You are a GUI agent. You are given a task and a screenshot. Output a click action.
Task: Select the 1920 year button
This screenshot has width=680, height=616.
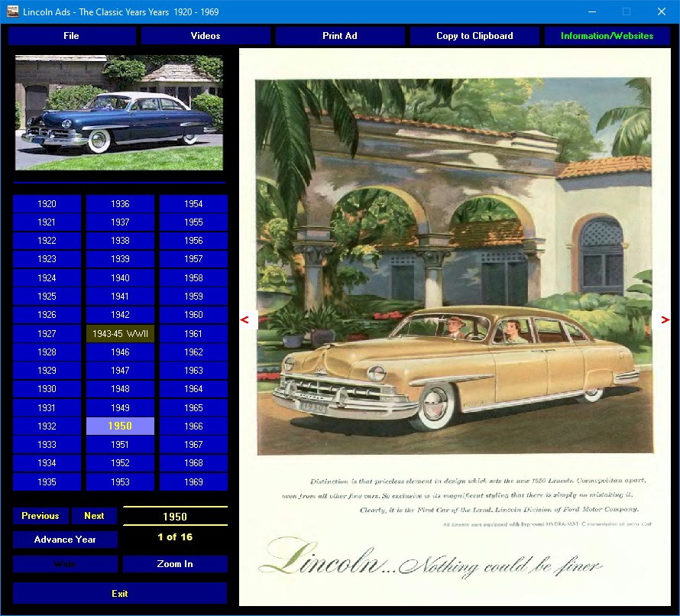click(x=47, y=204)
